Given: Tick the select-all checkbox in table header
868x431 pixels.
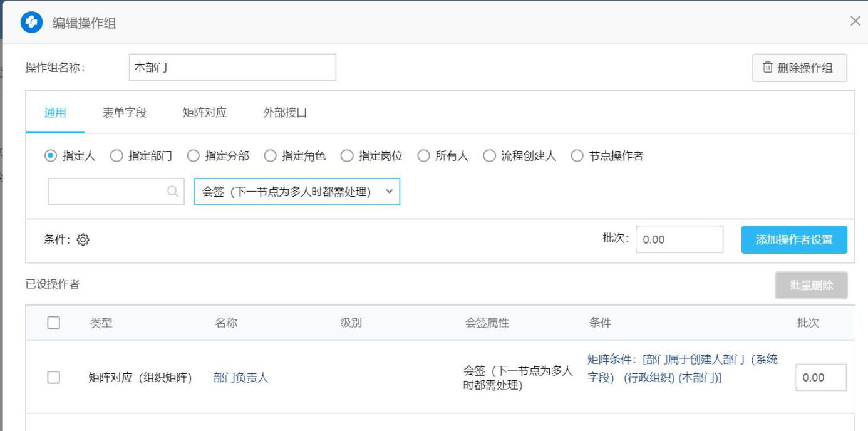Looking at the screenshot, I should pos(54,323).
